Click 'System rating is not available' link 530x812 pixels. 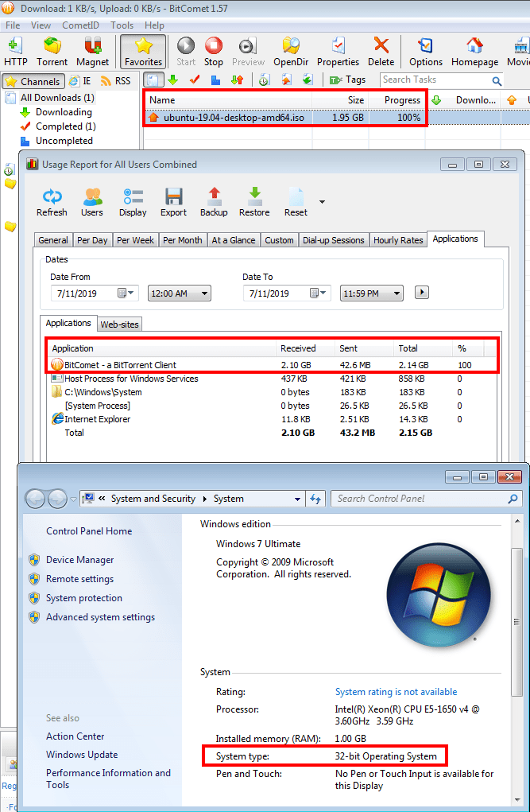pos(396,692)
